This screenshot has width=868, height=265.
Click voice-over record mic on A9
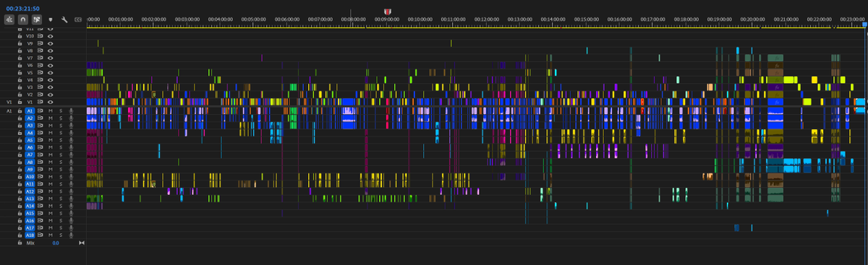coord(71,170)
